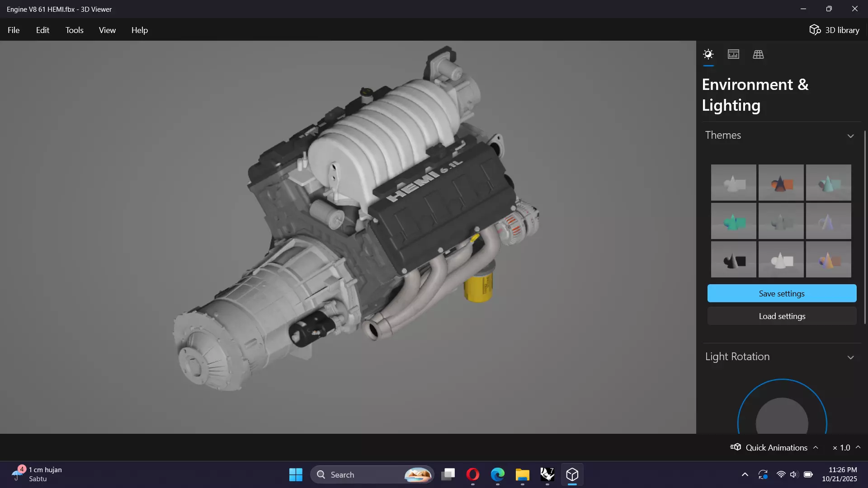Open the clock showing 11:26 PM

(x=840, y=474)
